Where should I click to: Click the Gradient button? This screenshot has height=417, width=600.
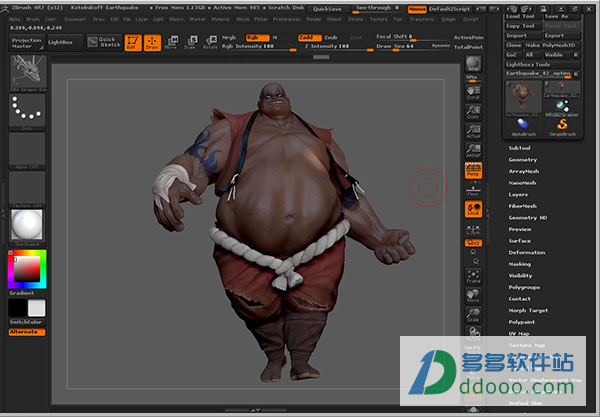point(22,293)
